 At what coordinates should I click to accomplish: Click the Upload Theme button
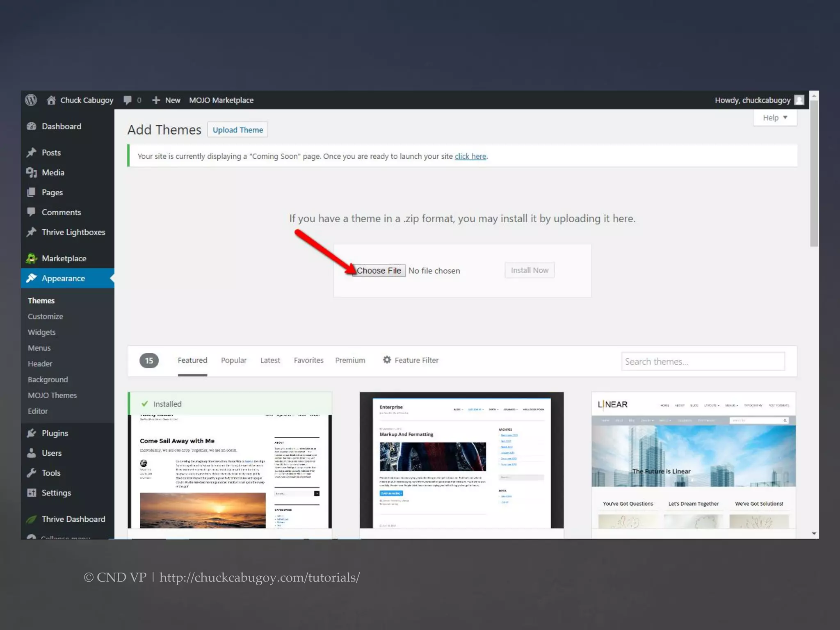(237, 130)
